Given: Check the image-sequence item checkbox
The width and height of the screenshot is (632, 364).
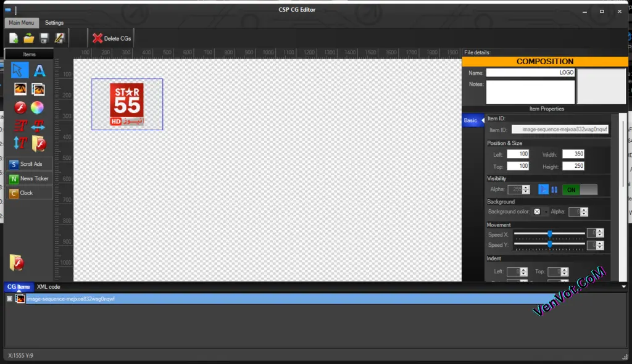Looking at the screenshot, I should point(9,298).
